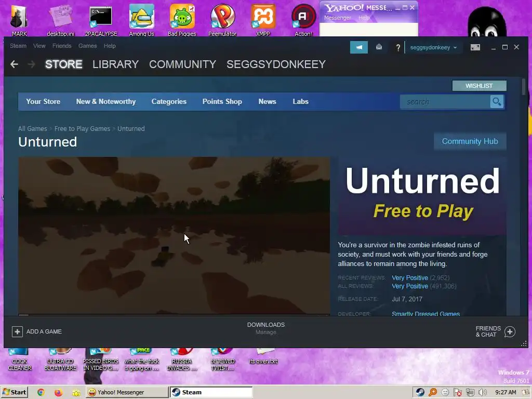This screenshot has width=532, height=399.
Task: Open the Friends menu
Action: 62,46
